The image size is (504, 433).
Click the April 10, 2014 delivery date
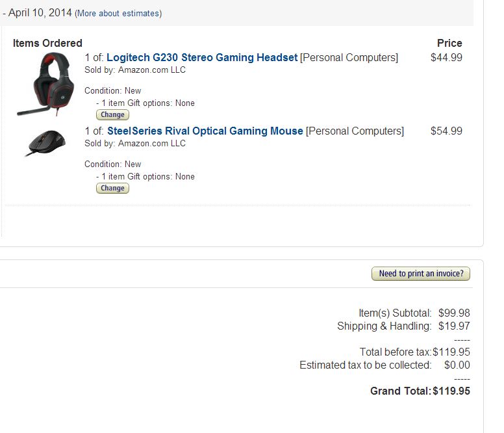coord(40,13)
